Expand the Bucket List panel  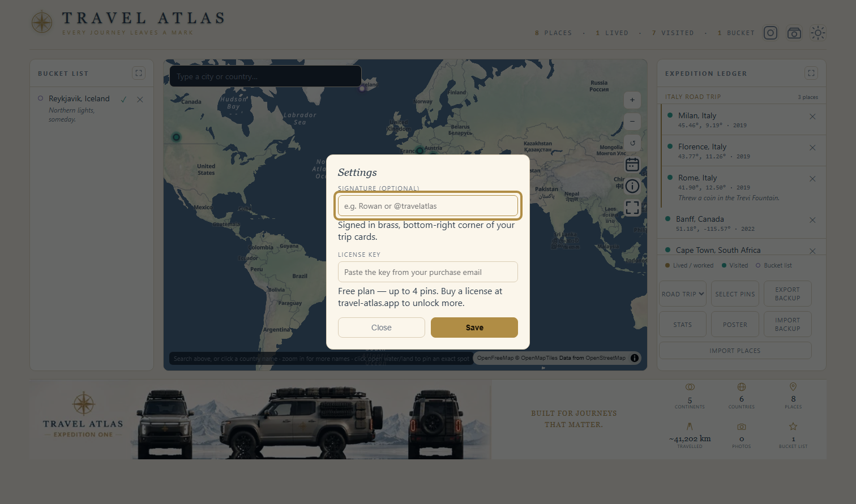(x=139, y=73)
